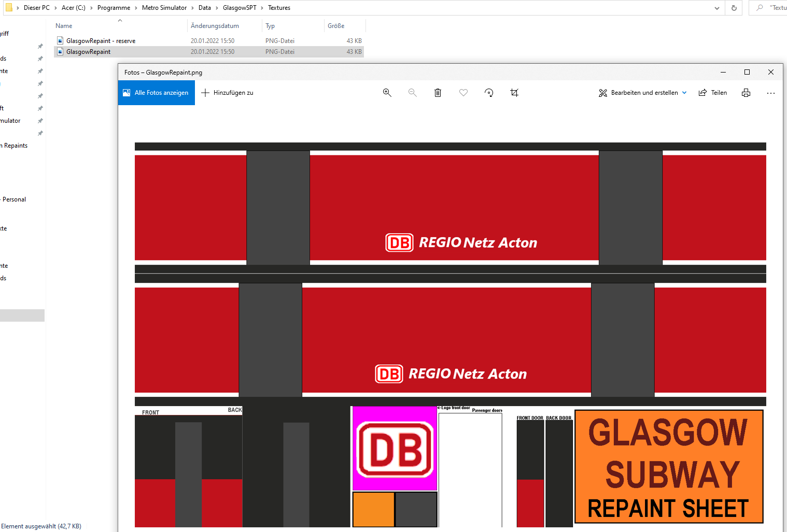
Task: Print the photo using printer icon
Action: (746, 93)
